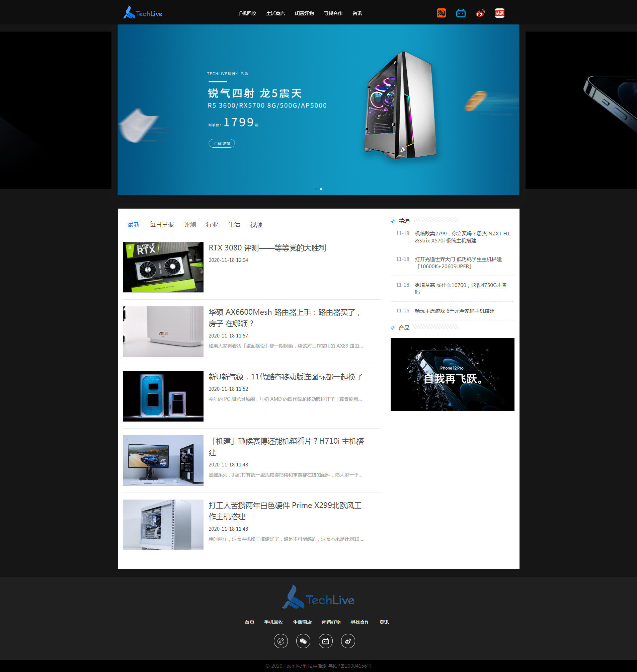Open 资讯 in top navigation
The height and width of the screenshot is (672, 637).
click(x=357, y=14)
